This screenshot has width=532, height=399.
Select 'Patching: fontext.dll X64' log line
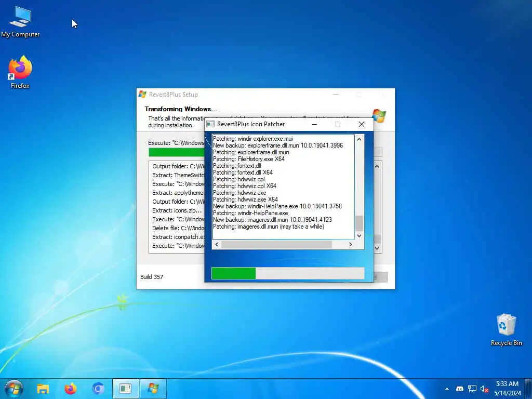pyautogui.click(x=243, y=172)
